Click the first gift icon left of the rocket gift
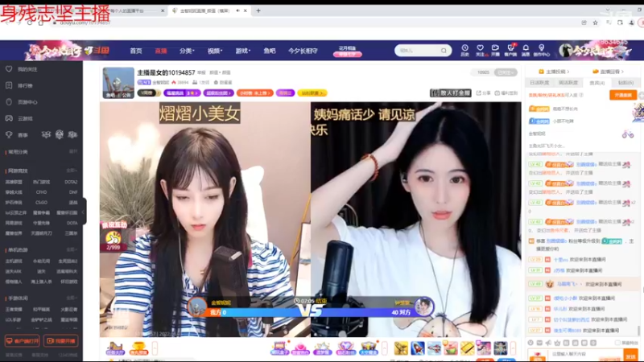Image resolution: width=644 pixels, height=362 pixels. point(401,348)
